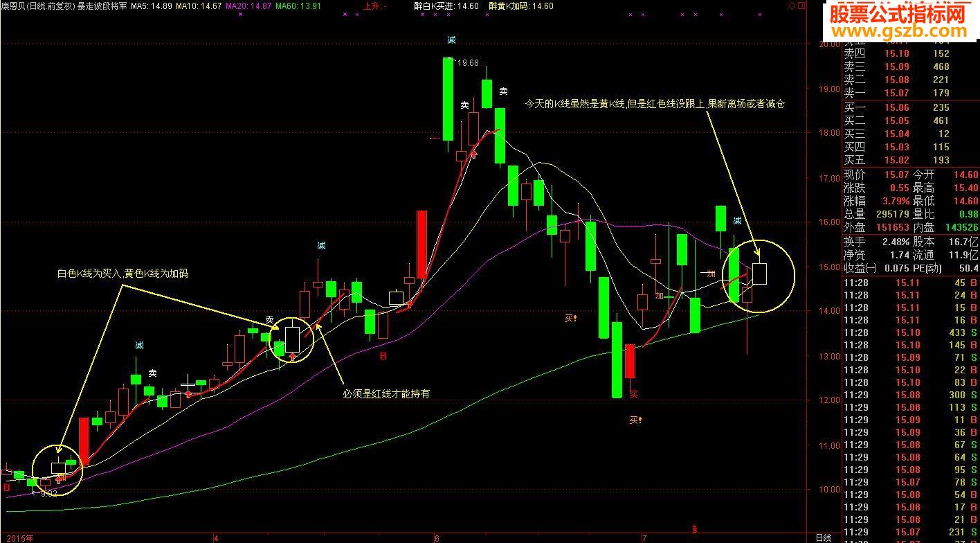
Task: Click the 10.00 price axis label
Action: [x=828, y=489]
